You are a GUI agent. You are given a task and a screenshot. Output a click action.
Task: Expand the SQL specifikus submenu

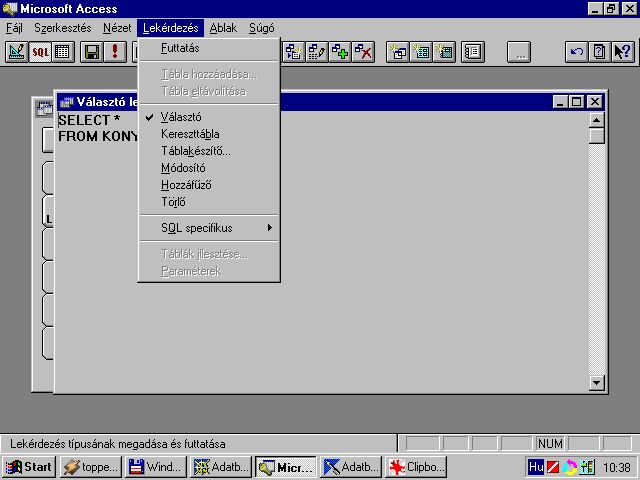[x=209, y=228]
